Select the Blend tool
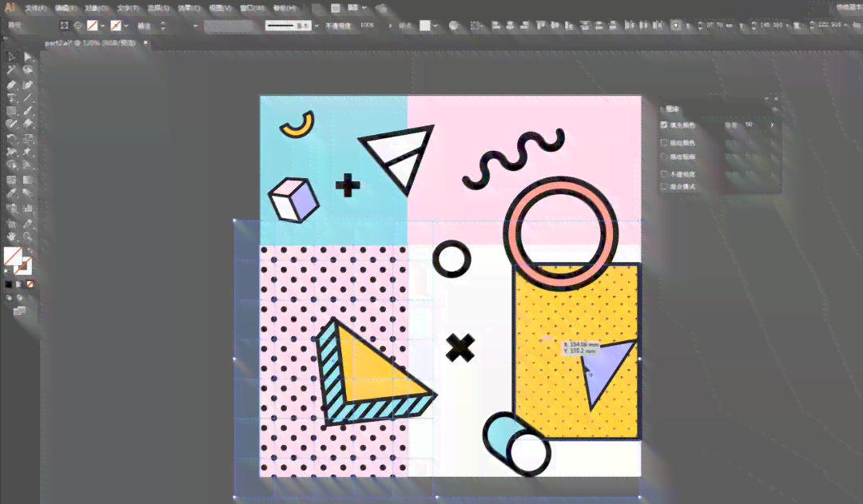The height and width of the screenshot is (504, 863). [x=28, y=193]
